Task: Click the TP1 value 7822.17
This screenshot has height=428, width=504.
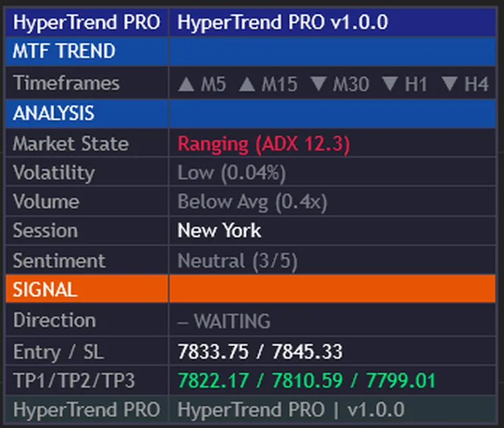Action: click(x=213, y=380)
